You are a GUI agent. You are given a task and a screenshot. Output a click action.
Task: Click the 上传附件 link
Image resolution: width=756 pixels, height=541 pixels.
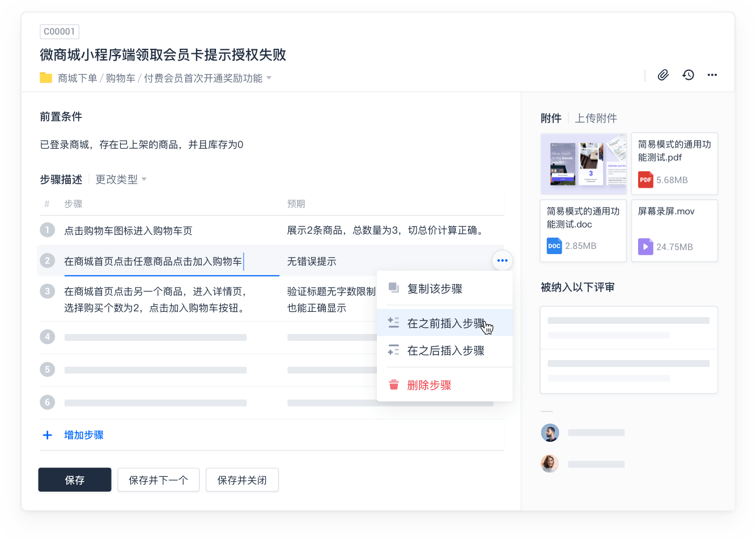coord(596,119)
